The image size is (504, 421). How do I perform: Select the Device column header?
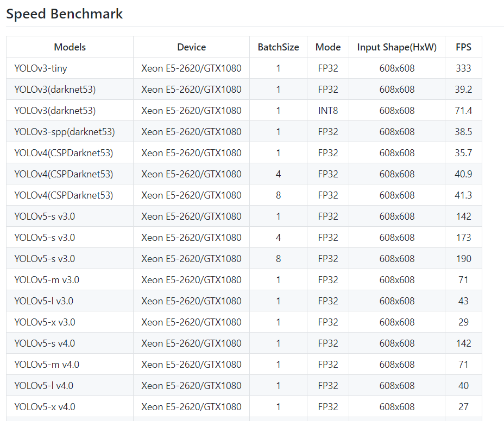(x=191, y=47)
